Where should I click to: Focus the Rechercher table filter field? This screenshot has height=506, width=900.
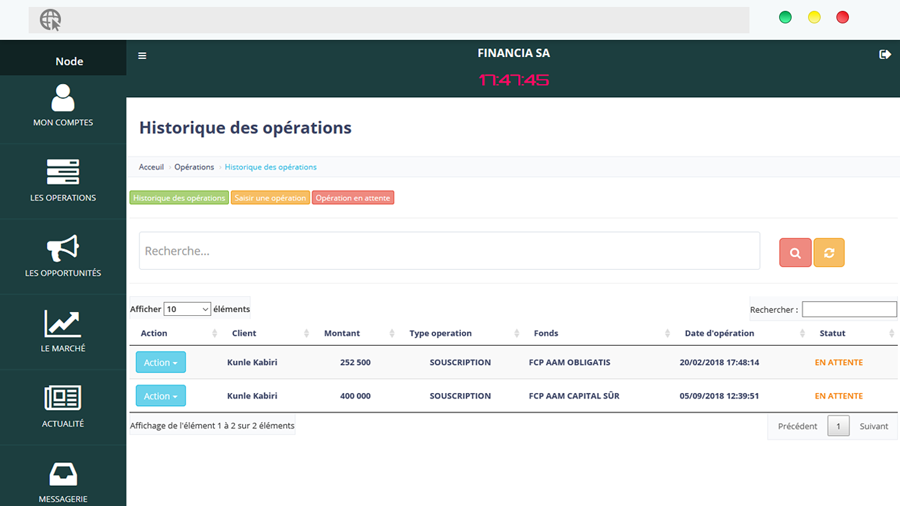849,309
